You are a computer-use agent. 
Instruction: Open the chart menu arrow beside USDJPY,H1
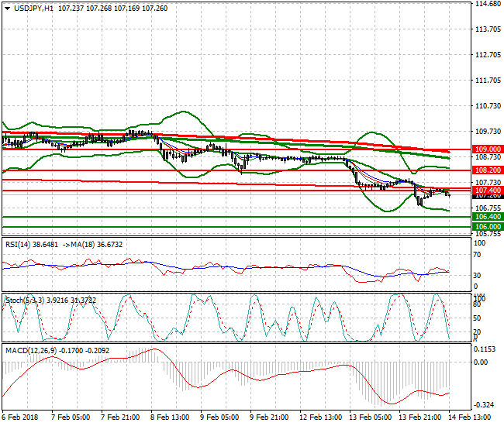click(x=7, y=7)
